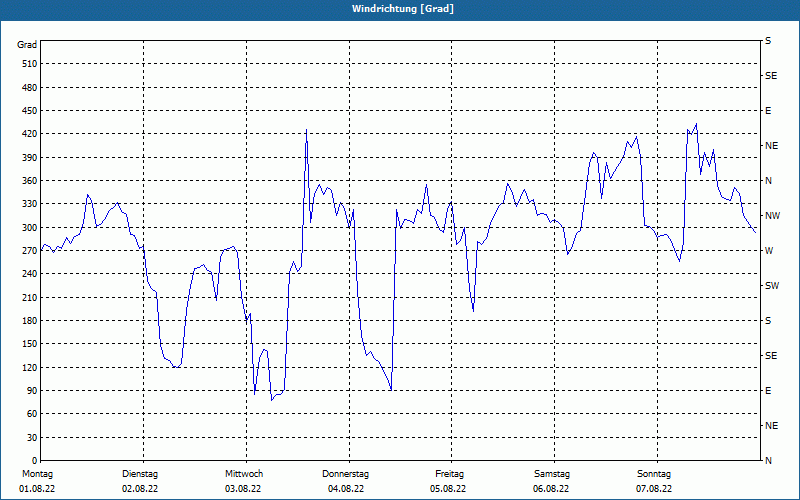The height and width of the screenshot is (500, 800).
Task: Click the "NE" compass label between 30 and 60
Action: [771, 426]
